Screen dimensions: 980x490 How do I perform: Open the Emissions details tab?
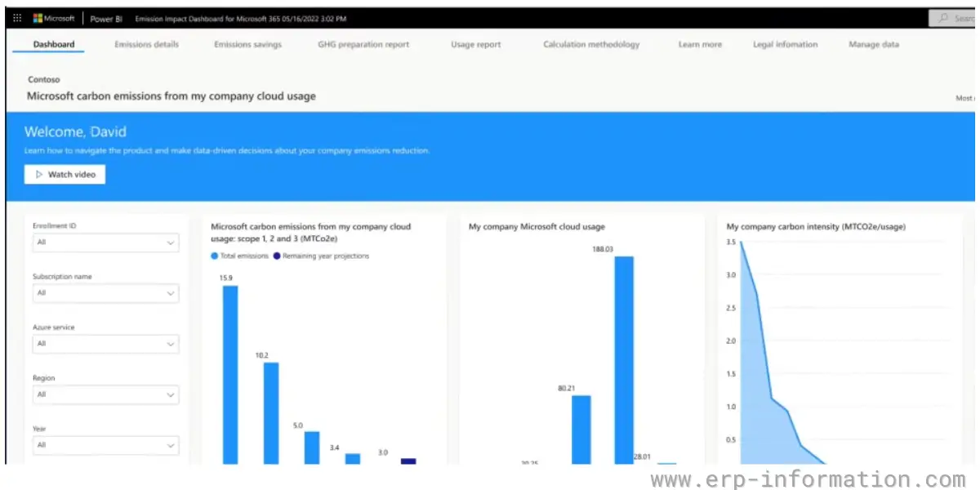click(x=146, y=44)
